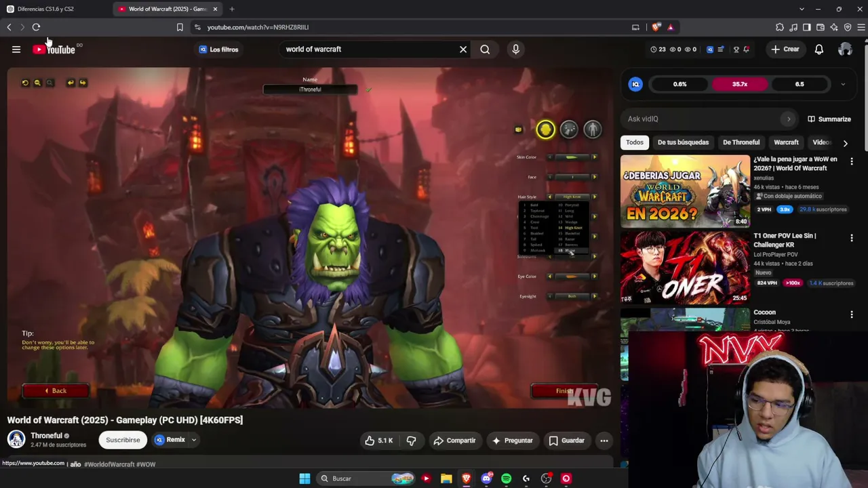Open the T1 Oner video thumbnail
This screenshot has width=868, height=488.
tap(685, 268)
